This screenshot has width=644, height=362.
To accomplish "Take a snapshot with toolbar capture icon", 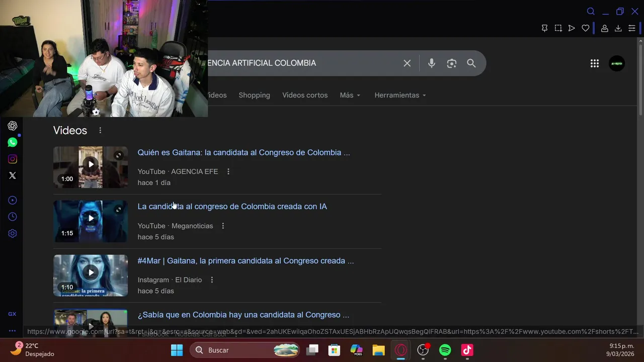I will pos(558,28).
